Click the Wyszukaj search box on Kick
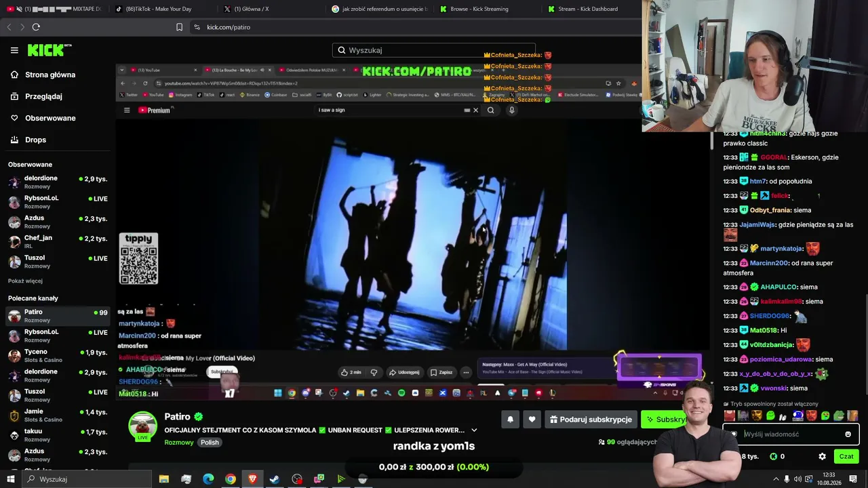Viewport: 868px width, 488px height. 434,50
